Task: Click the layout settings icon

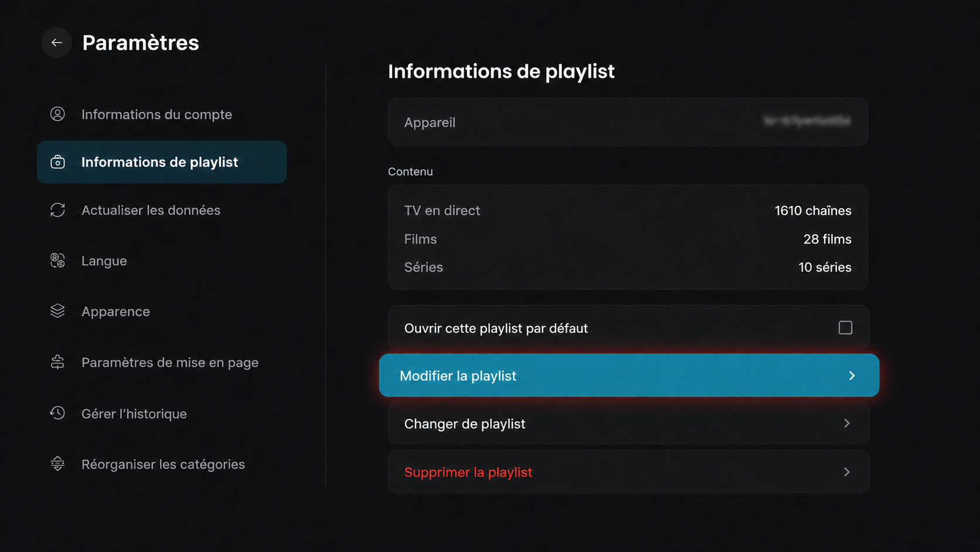Action: (57, 362)
